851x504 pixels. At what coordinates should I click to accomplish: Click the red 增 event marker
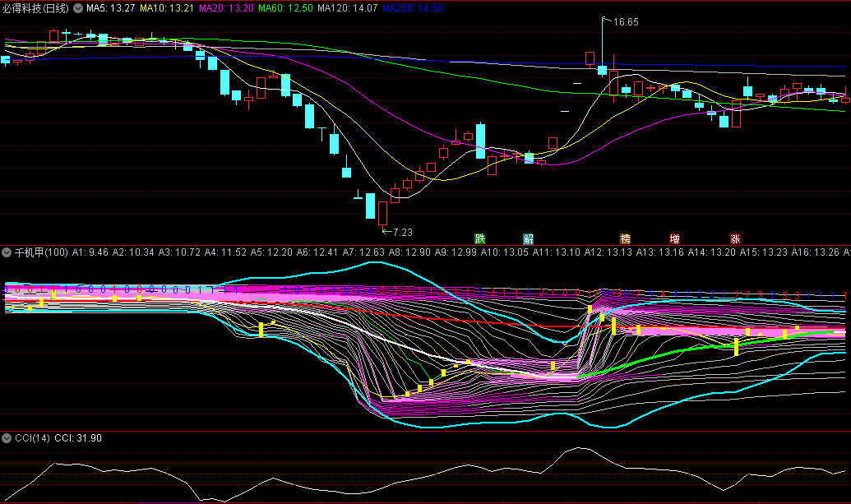[675, 239]
